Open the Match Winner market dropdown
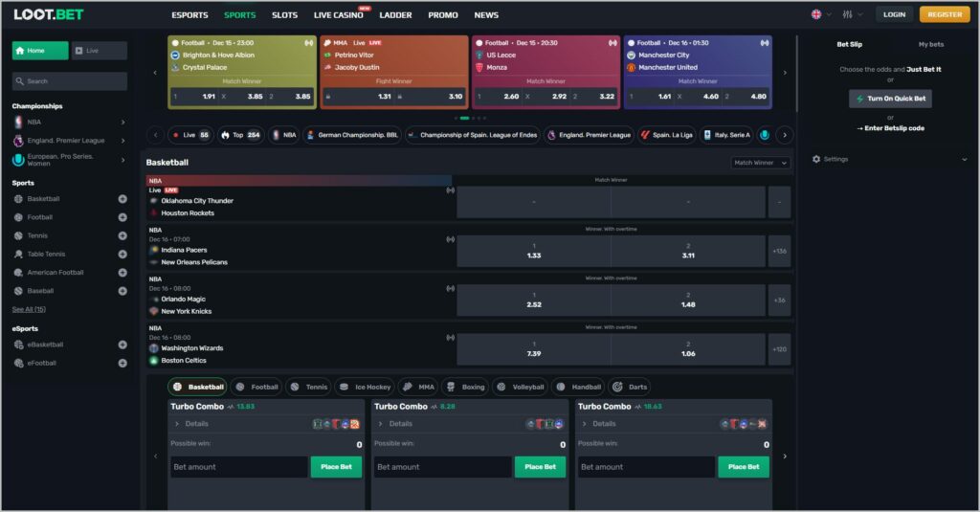Image resolution: width=980 pixels, height=512 pixels. [761, 163]
